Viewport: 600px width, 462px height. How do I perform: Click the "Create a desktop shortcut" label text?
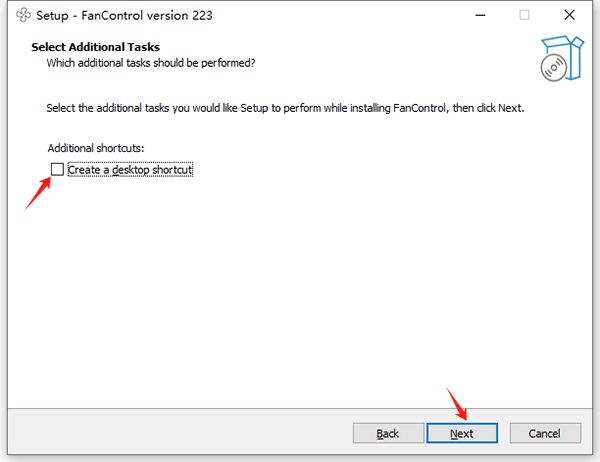coord(130,170)
